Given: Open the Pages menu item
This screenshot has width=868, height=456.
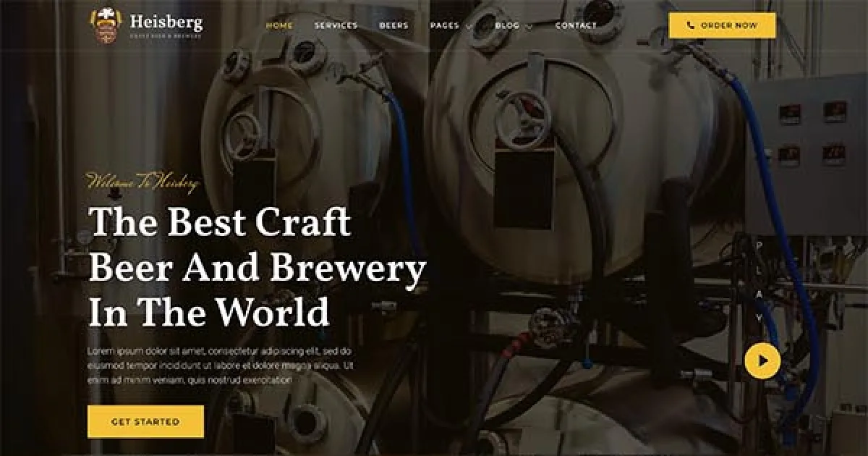Looking at the screenshot, I should pyautogui.click(x=445, y=25).
